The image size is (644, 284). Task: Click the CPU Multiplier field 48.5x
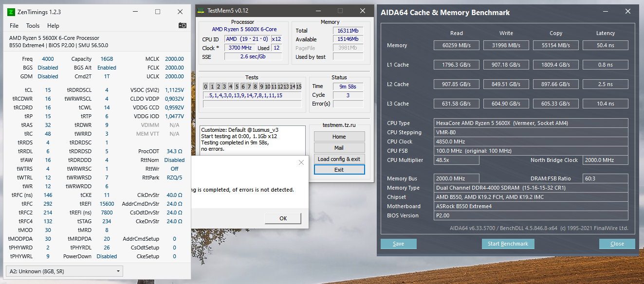click(x=457, y=160)
